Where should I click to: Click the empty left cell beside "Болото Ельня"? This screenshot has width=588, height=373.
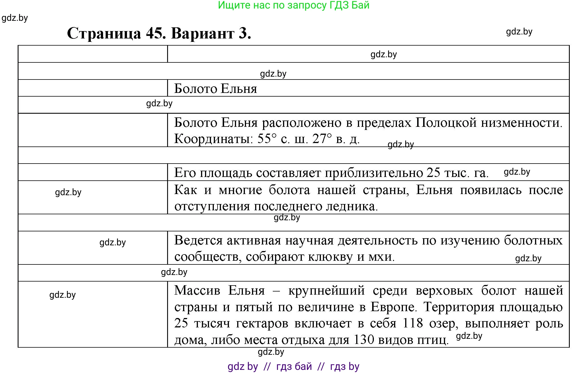click(91, 88)
